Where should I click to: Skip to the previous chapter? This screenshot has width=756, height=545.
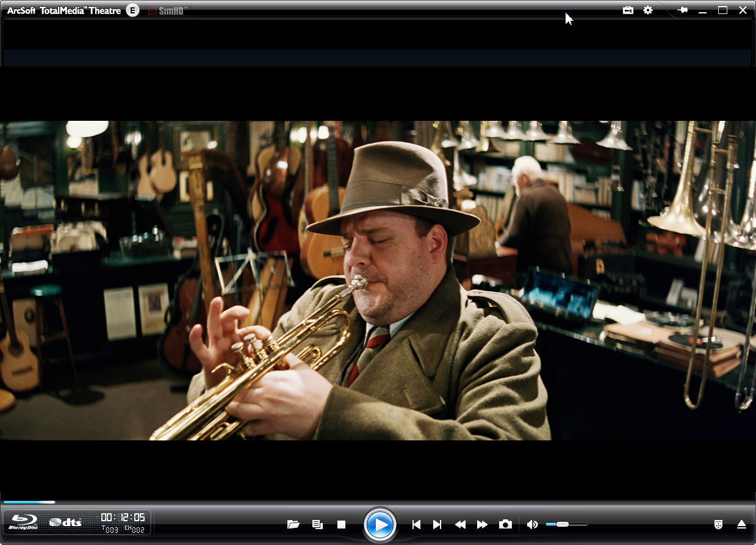point(416,524)
